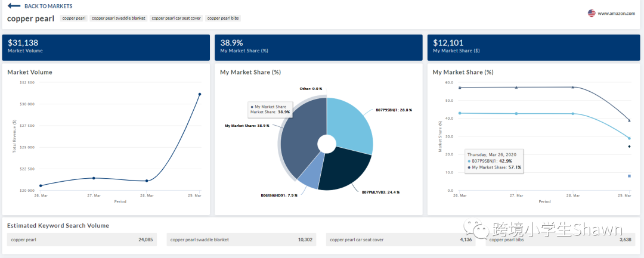The image size is (644, 258).
Task: Click the 27. Mar point on Market Volume chart
Action: click(x=94, y=178)
